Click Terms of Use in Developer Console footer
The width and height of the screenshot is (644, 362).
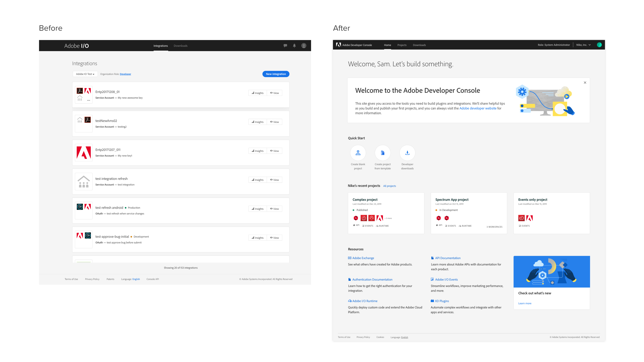coord(344,337)
